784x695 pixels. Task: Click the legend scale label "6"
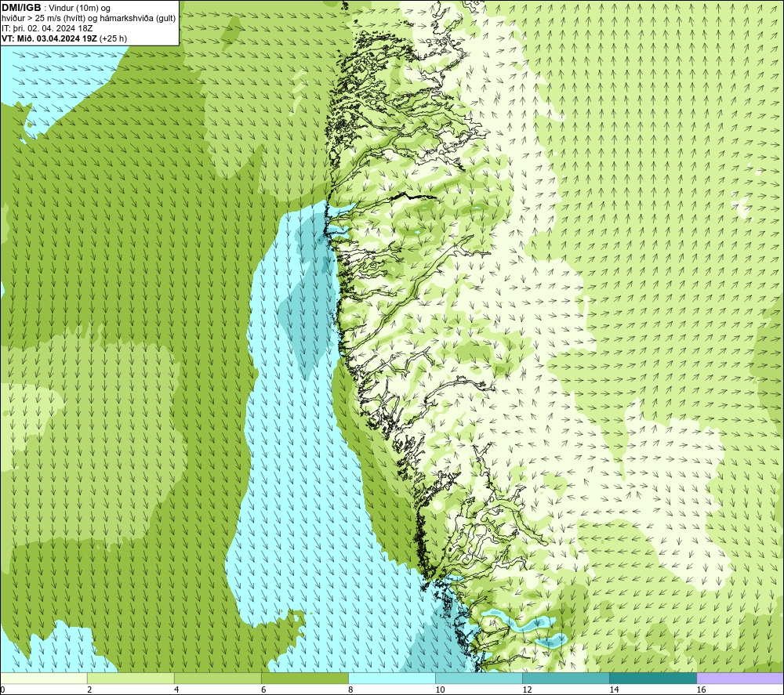pos(263,690)
